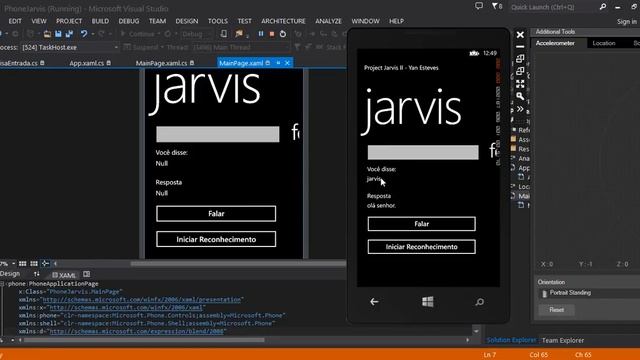
Task: Expand the Undo history dropdown arrow
Action: [93, 34]
